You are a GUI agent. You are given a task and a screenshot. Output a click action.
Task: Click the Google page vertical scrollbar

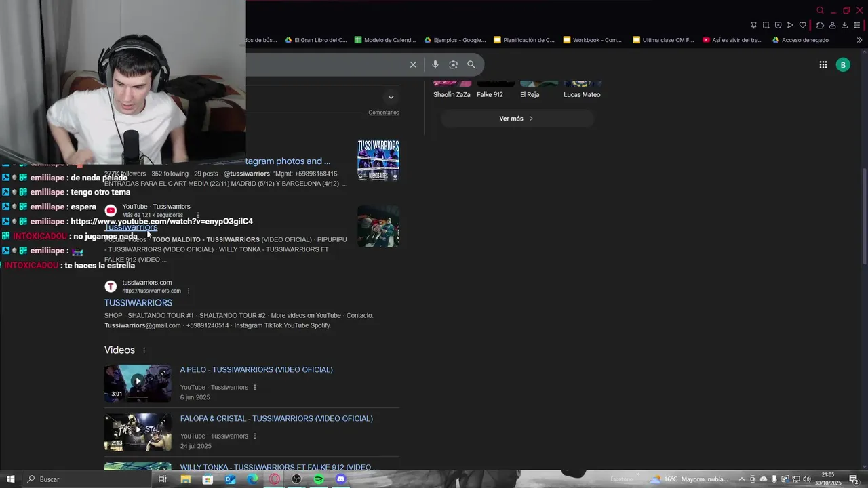tap(863, 217)
